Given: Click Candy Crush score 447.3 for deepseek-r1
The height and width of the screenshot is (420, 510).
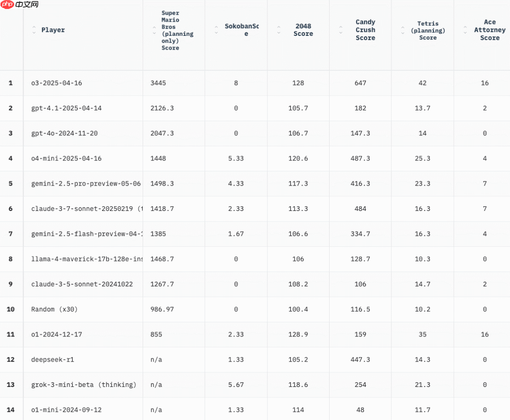Looking at the screenshot, I should [360, 360].
